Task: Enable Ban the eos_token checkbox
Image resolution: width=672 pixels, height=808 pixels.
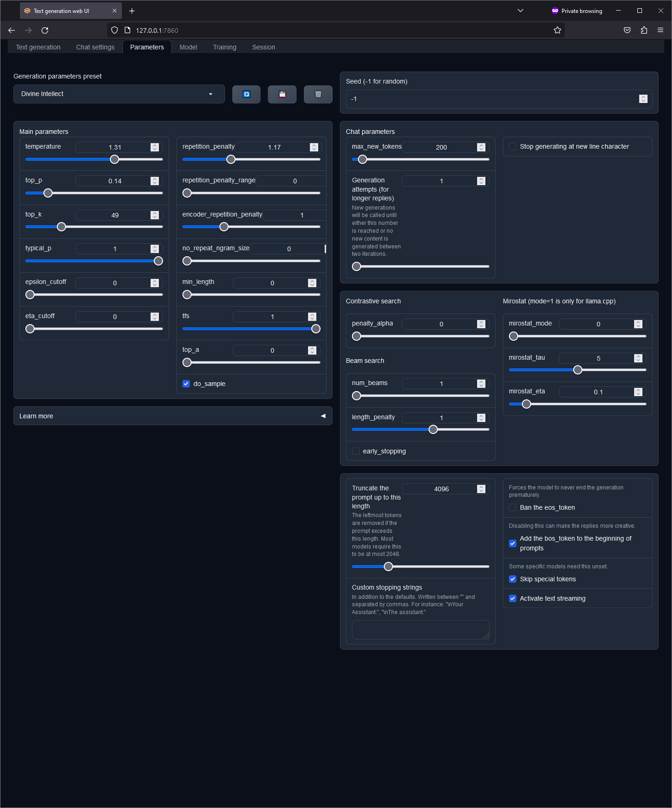Action: coord(513,507)
